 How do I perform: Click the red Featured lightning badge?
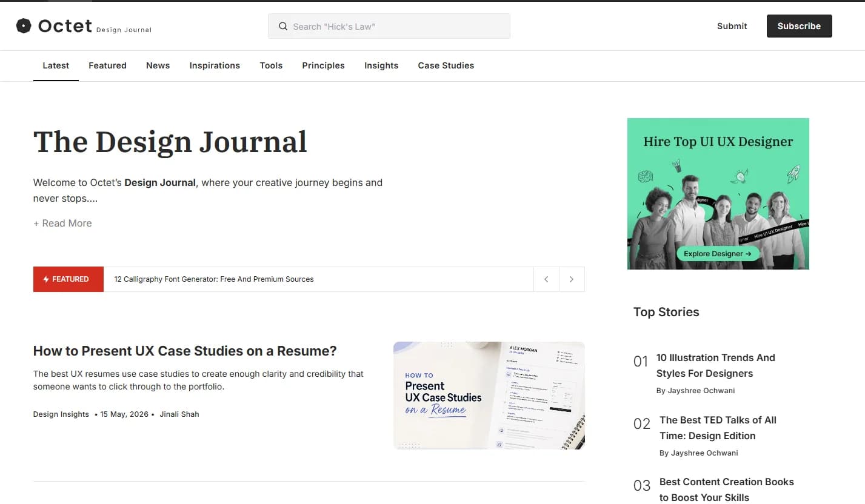click(x=68, y=279)
